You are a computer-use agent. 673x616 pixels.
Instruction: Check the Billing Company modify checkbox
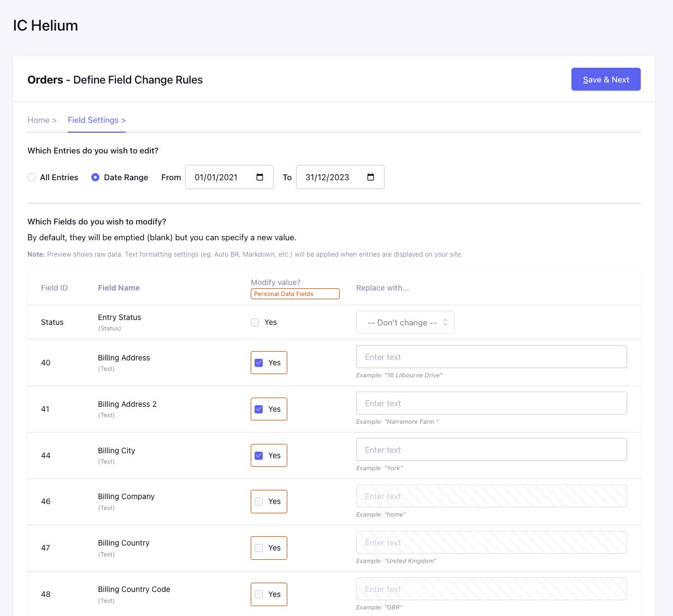259,501
